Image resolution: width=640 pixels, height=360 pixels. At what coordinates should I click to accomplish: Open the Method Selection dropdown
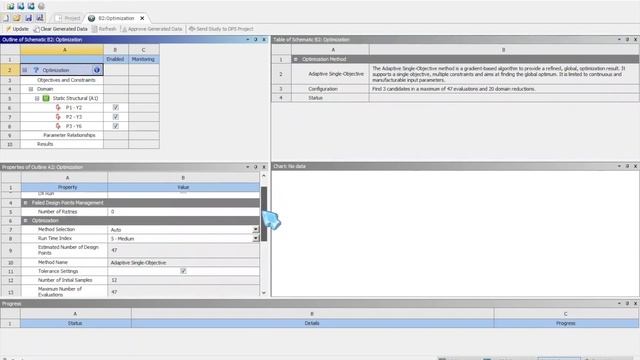256,229
